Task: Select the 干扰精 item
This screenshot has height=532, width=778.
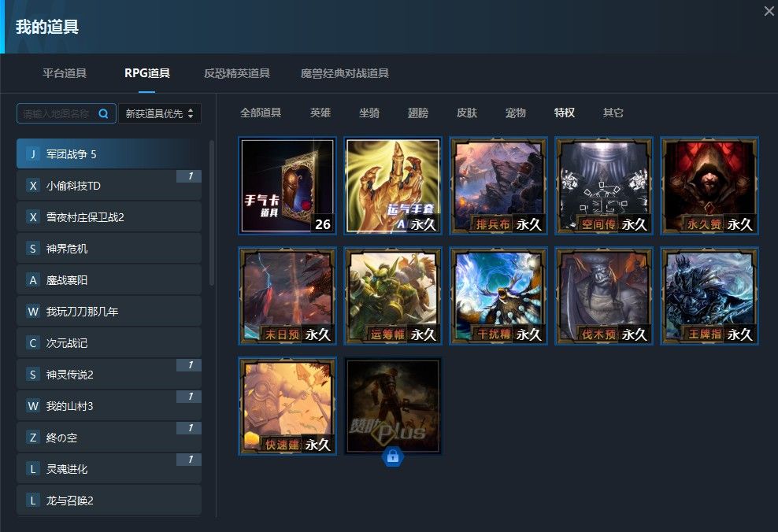Action: [498, 296]
